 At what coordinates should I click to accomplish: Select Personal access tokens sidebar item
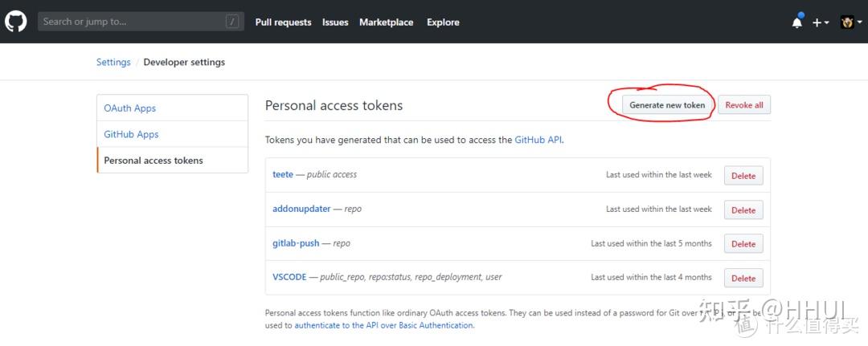tap(154, 161)
